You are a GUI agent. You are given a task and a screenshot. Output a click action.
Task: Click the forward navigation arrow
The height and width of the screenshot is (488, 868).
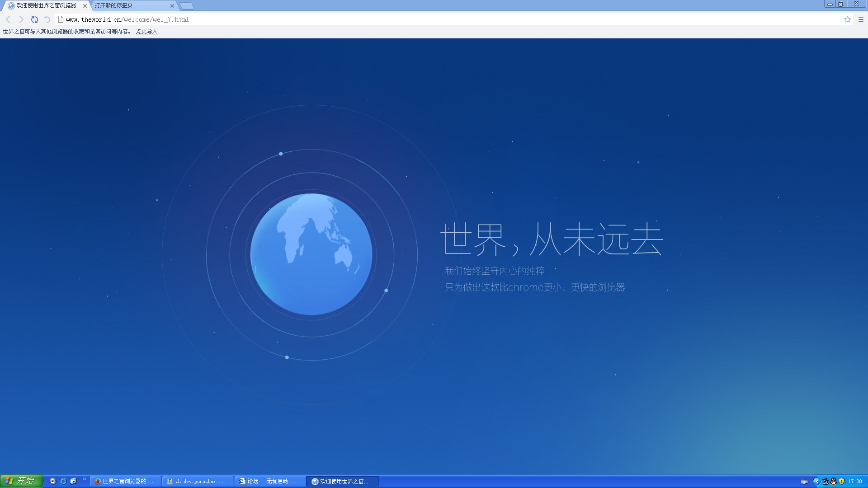click(x=21, y=19)
